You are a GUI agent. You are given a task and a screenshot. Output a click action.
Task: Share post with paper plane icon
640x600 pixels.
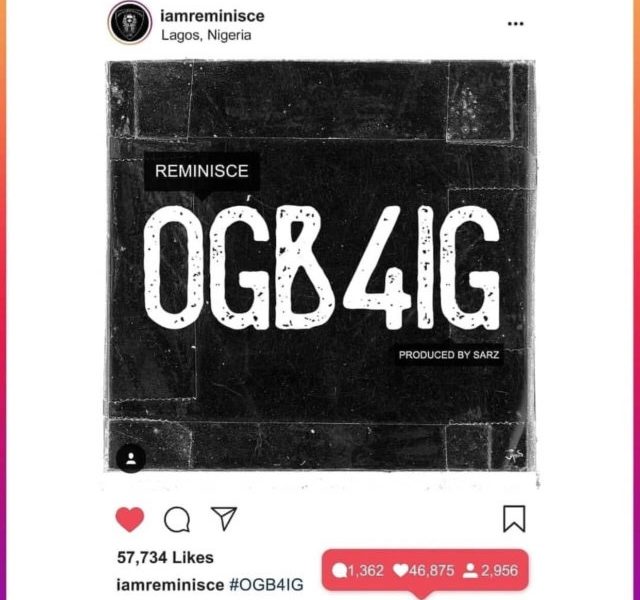point(224,518)
